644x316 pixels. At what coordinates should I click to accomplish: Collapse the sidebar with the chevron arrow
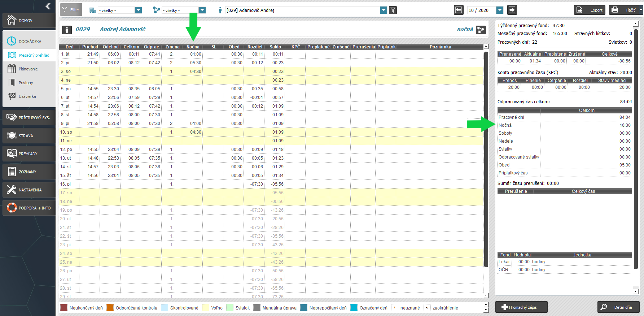tap(48, 6)
